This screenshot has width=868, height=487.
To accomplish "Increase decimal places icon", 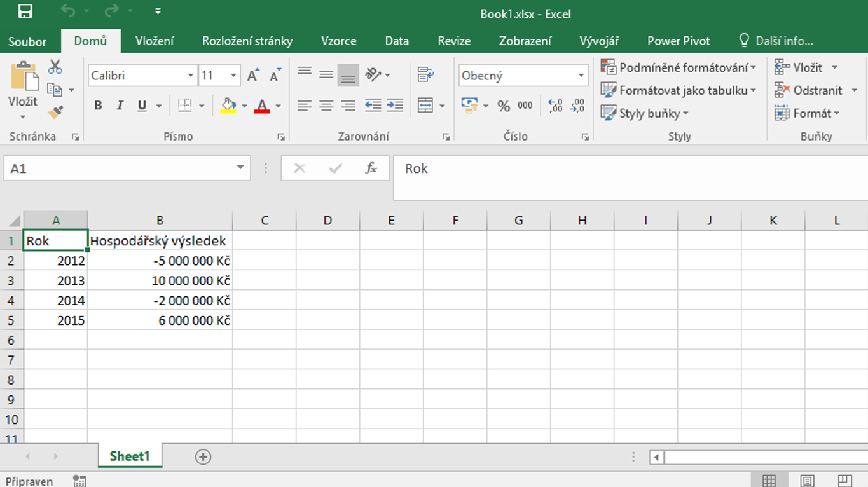I will pos(555,106).
